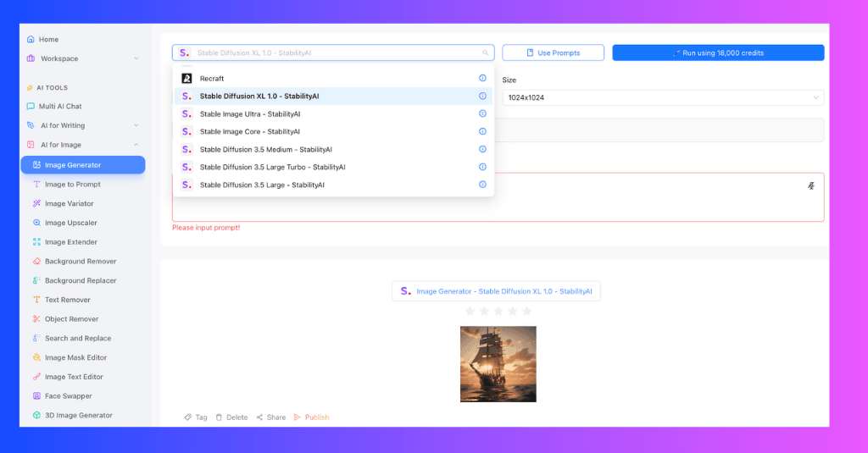This screenshot has height=453, width=868.
Task: Click info icon for Recraft model
Action: 482,78
